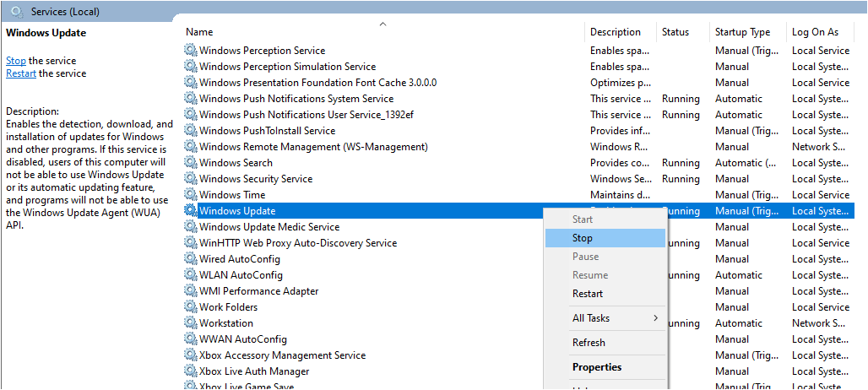868x390 pixels.
Task: Click the greyed-out Resume menu entry
Action: [x=605, y=275]
